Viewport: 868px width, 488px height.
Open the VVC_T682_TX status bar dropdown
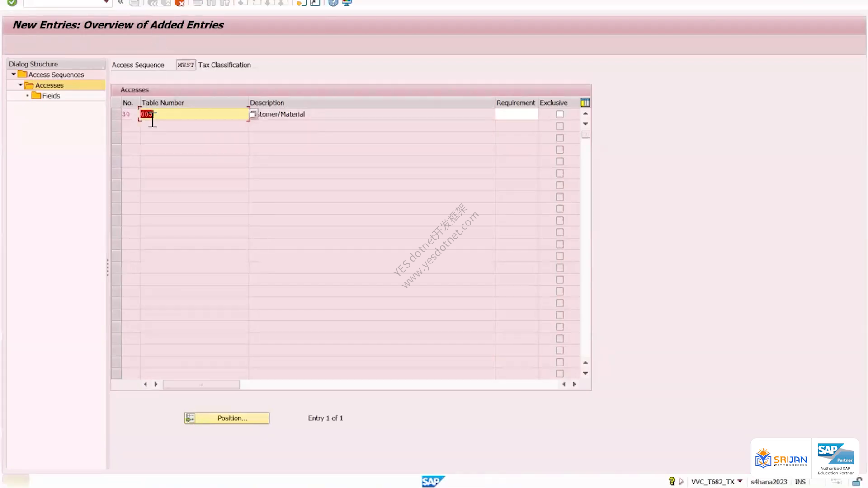click(x=740, y=481)
